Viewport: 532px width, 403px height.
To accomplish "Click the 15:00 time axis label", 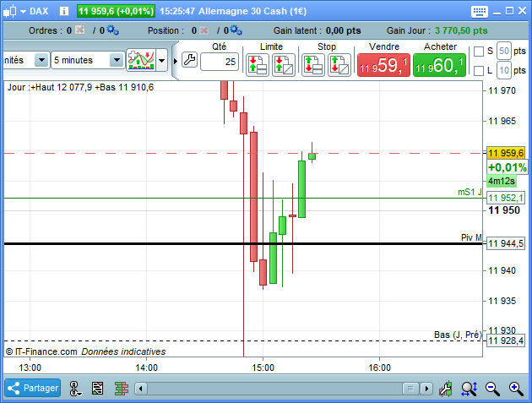I will tap(263, 368).
